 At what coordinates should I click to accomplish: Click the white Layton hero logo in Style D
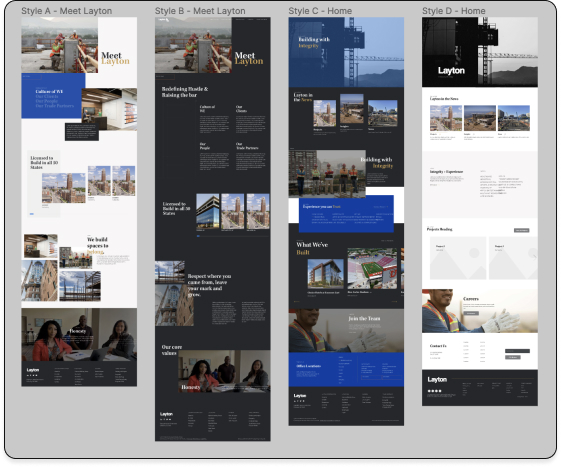[451, 71]
